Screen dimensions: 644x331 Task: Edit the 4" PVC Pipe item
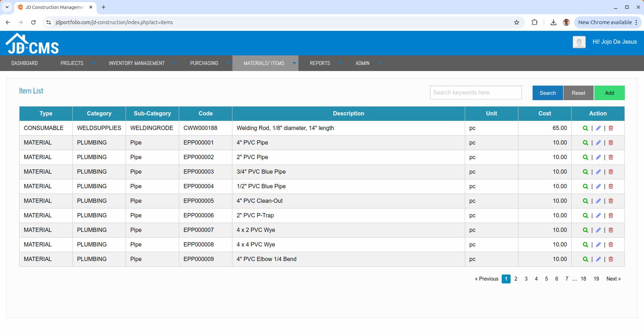[x=598, y=143]
